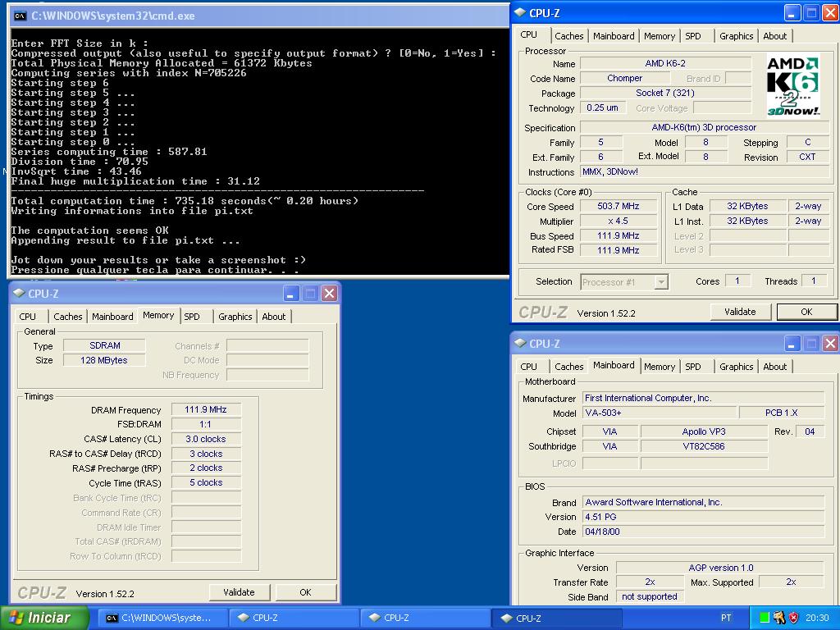Close the CPU-Z Memory window
This screenshot has width=840, height=630.
click(329, 294)
